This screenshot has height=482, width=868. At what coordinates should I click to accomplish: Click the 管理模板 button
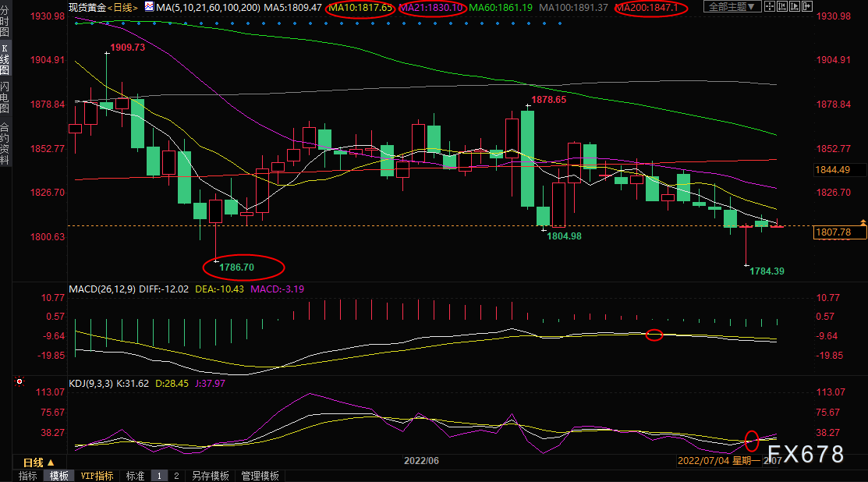(x=260, y=476)
